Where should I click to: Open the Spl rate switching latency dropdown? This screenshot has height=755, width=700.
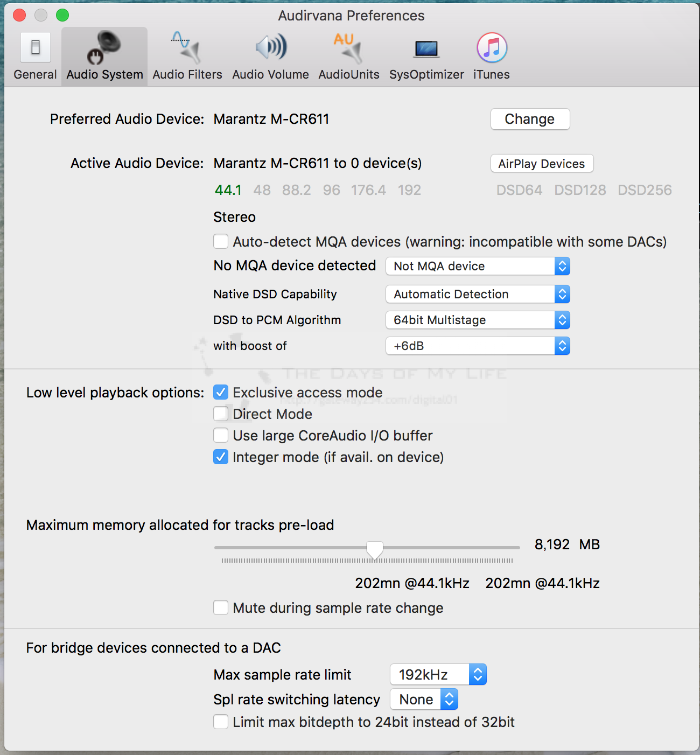click(424, 699)
